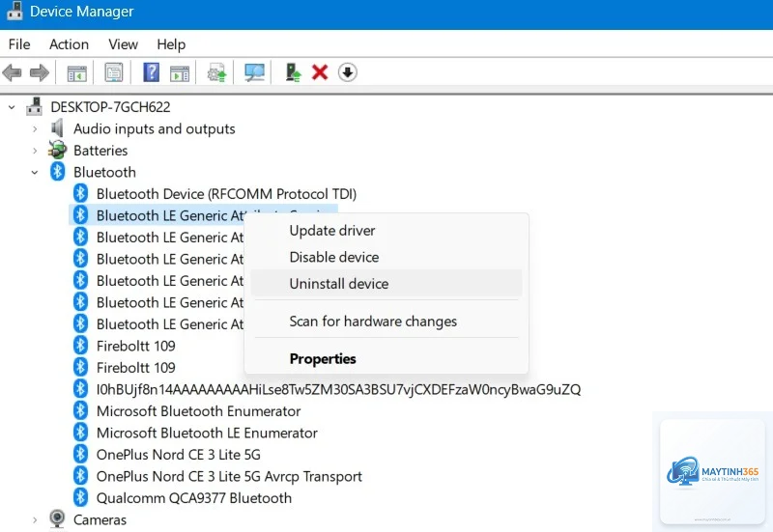Select the I0hBUjf8n14AAAAAAAAAHiLse8Tw5ZM30SA3BSU7vjCXDEFzaW0ncyBwaG9uZQ device entry

click(x=339, y=389)
